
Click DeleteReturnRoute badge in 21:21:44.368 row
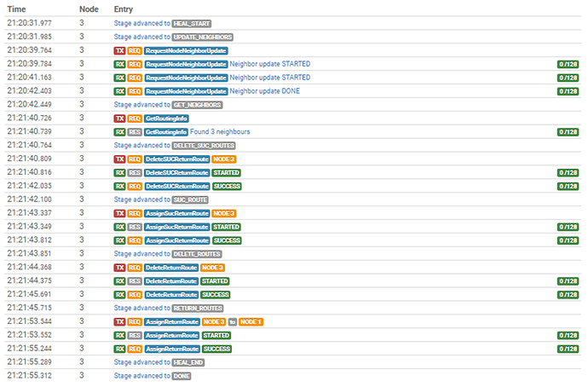(x=171, y=268)
